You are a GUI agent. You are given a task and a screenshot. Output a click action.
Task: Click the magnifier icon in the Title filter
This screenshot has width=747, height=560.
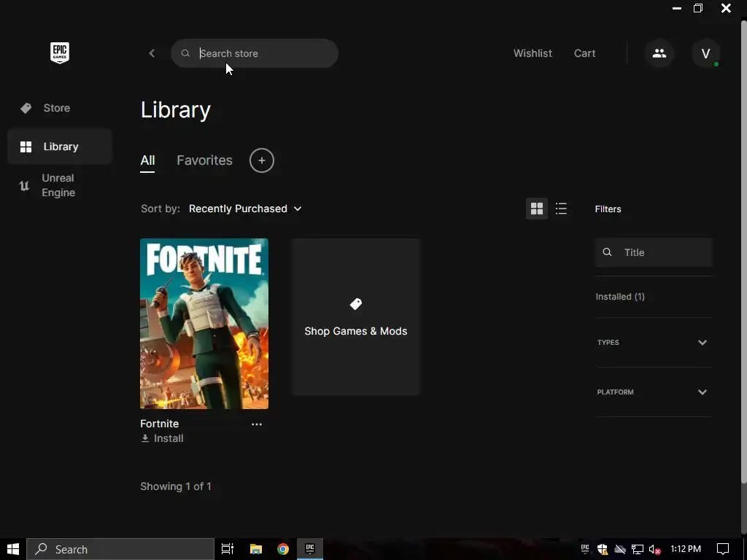click(607, 252)
